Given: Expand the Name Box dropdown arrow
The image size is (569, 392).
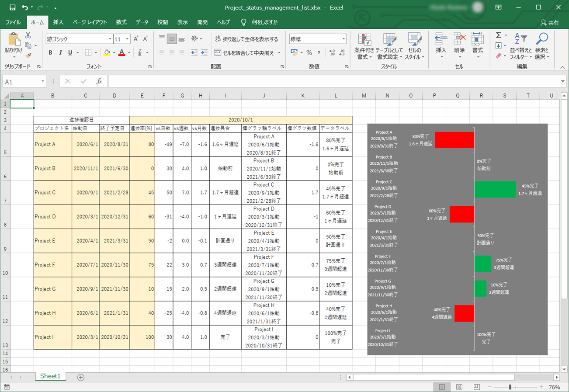Looking at the screenshot, I should pos(43,81).
